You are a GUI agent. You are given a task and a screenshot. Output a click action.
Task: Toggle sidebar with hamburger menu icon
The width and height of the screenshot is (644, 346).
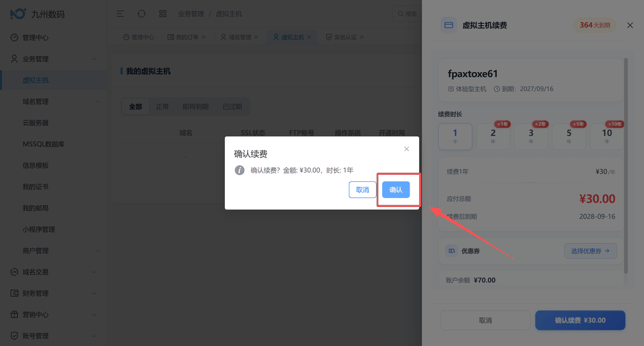point(120,14)
